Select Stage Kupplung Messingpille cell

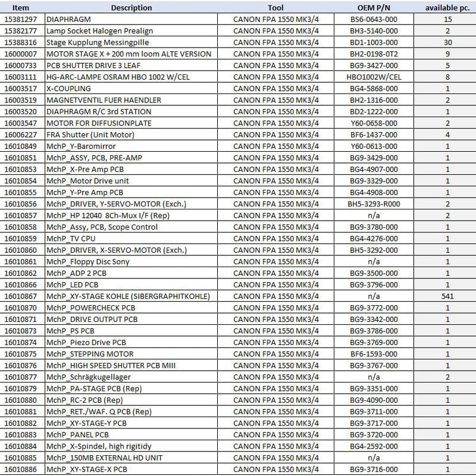pos(131,42)
